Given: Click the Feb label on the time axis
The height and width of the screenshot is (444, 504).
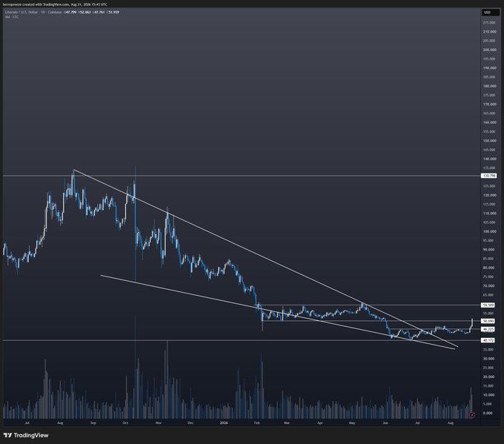Looking at the screenshot, I should tap(257, 423).
